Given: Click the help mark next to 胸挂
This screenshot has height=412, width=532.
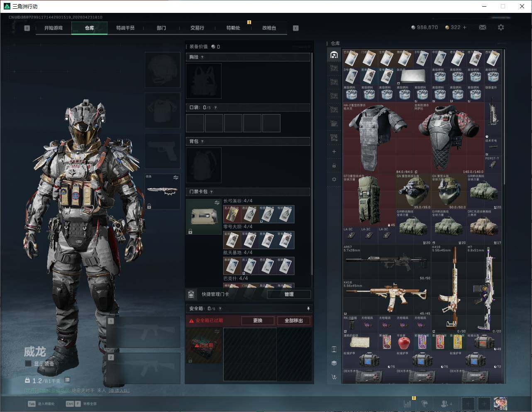Looking at the screenshot, I should 203,57.
